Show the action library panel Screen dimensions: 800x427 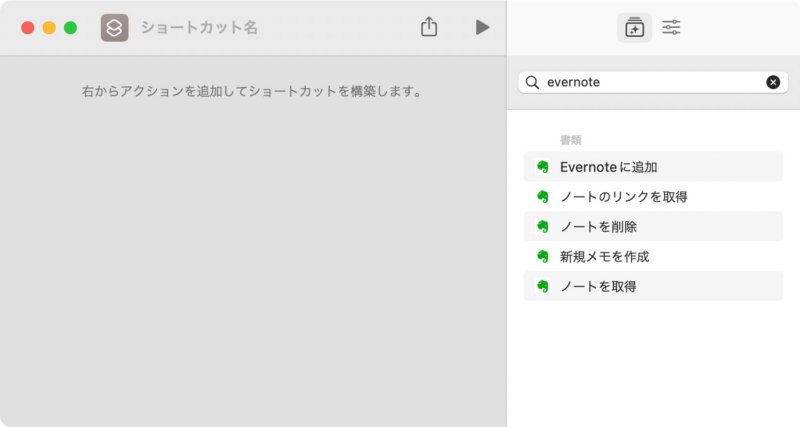(x=634, y=28)
